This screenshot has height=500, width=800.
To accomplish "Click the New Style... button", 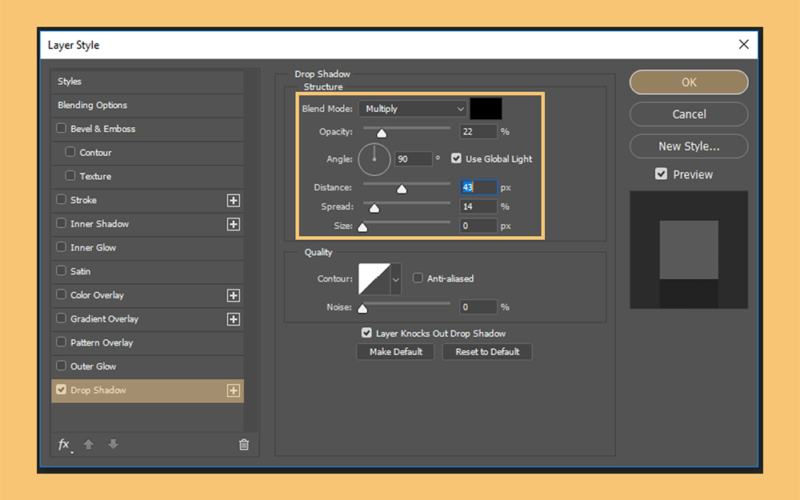I will [689, 146].
